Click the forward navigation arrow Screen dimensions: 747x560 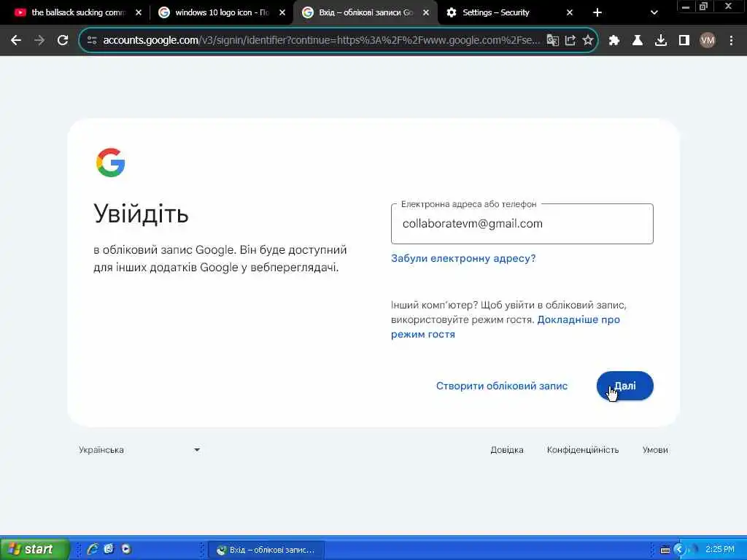click(x=39, y=41)
